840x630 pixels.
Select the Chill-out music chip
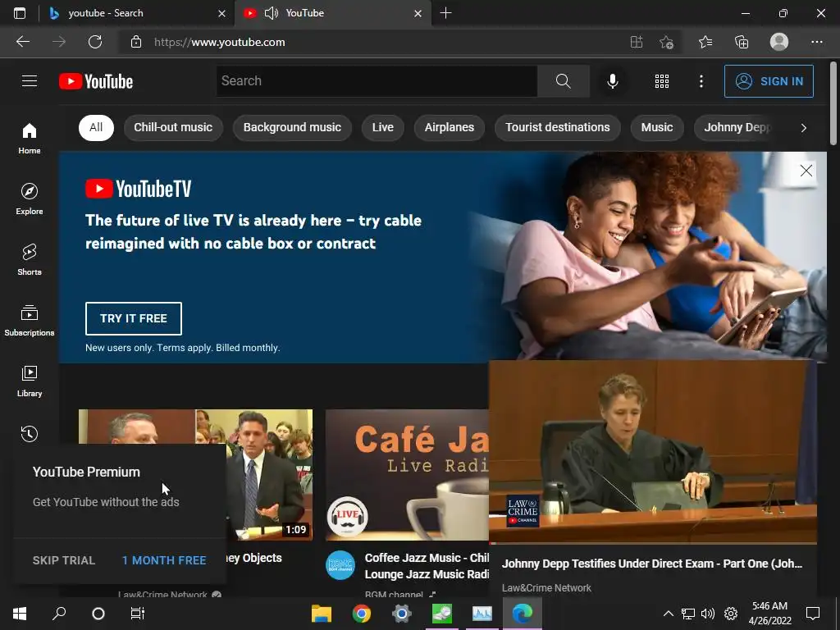[173, 127]
